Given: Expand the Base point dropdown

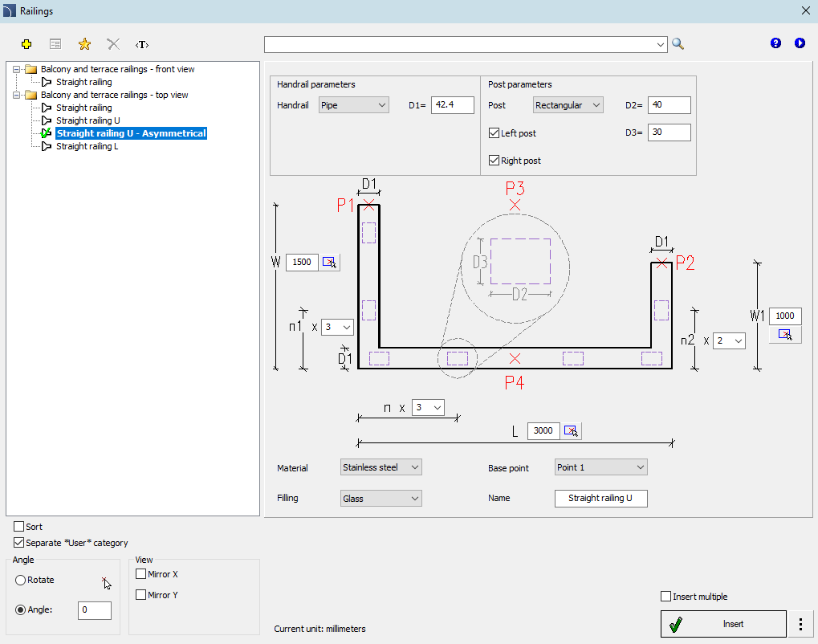Looking at the screenshot, I should [x=600, y=467].
